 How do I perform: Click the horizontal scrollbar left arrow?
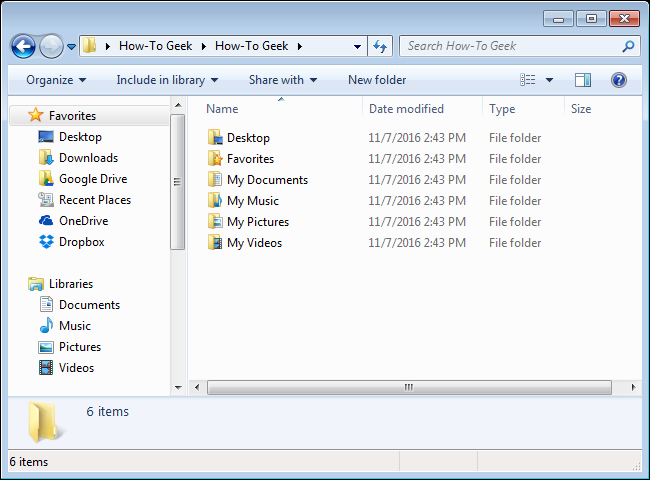pyautogui.click(x=197, y=388)
